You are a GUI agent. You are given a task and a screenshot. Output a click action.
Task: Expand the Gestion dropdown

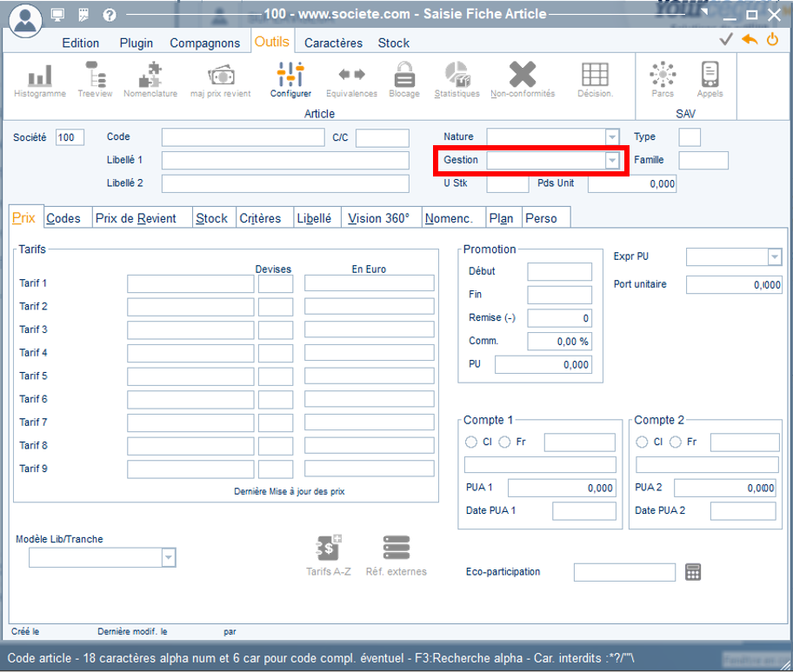tap(612, 160)
